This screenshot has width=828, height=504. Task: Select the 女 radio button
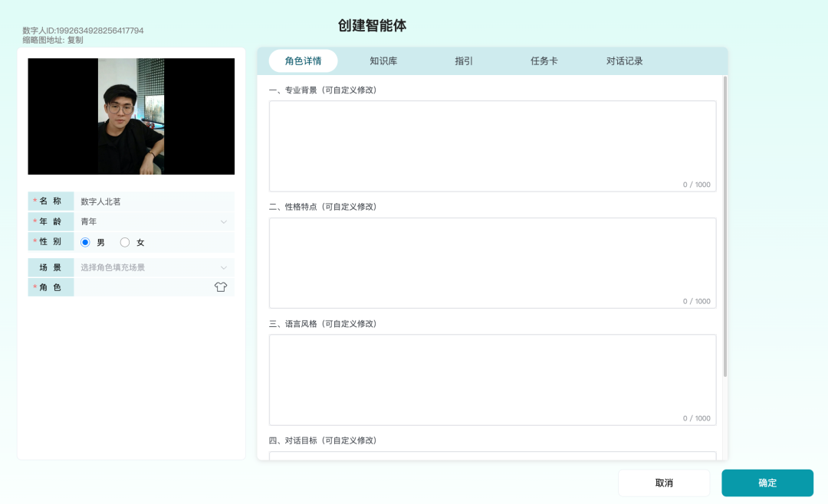(125, 242)
